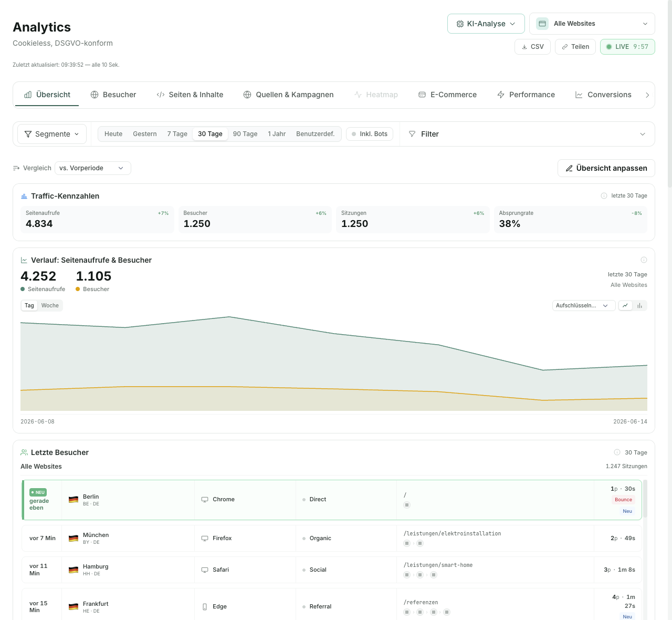Click the info icon of the Verlauf chart
This screenshot has height=620, width=672.
click(x=644, y=260)
